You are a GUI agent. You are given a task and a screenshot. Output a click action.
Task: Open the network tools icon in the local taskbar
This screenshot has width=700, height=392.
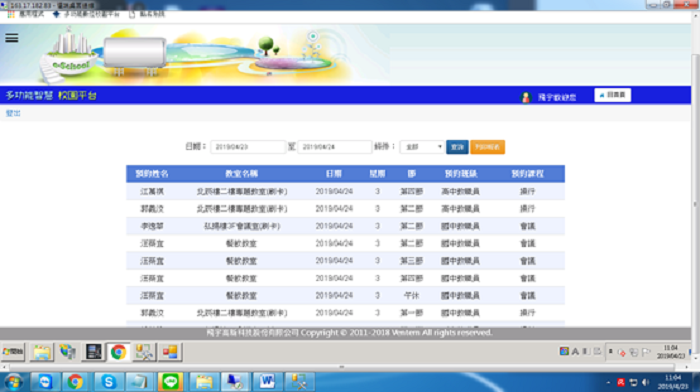tap(299, 382)
